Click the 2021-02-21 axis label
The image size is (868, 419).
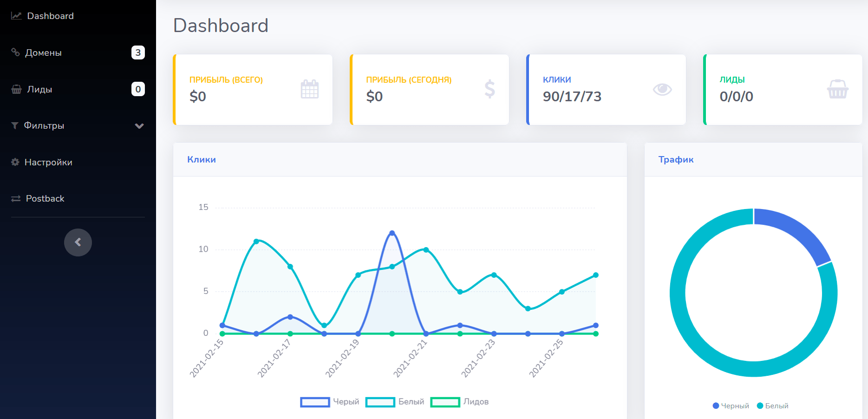coord(410,358)
